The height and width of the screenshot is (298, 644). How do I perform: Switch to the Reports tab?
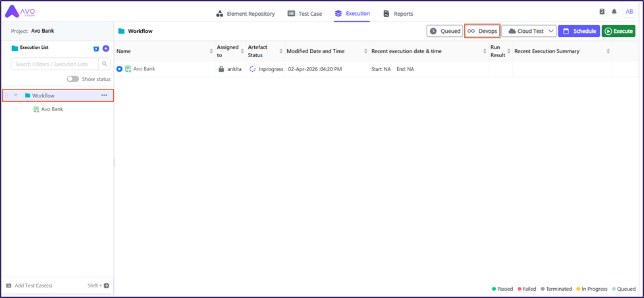(x=398, y=13)
